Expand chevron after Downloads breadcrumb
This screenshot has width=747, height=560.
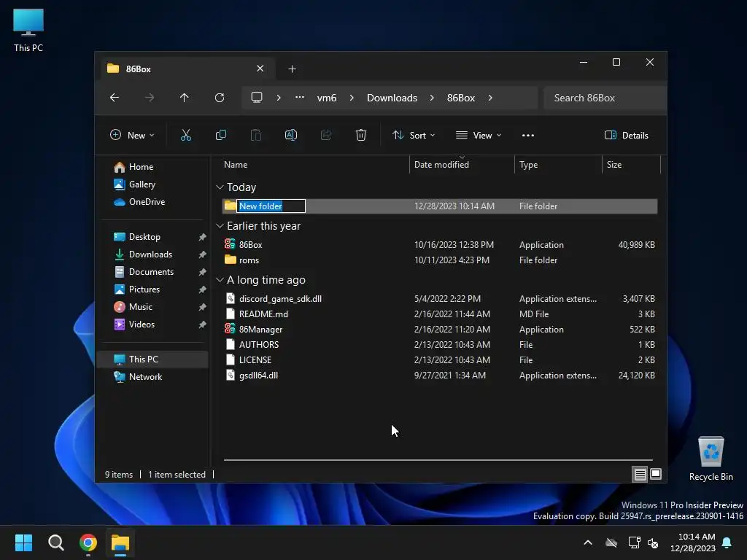432,98
